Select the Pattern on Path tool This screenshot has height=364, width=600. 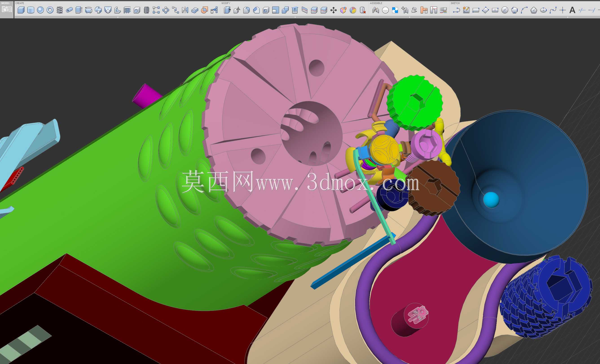click(175, 10)
